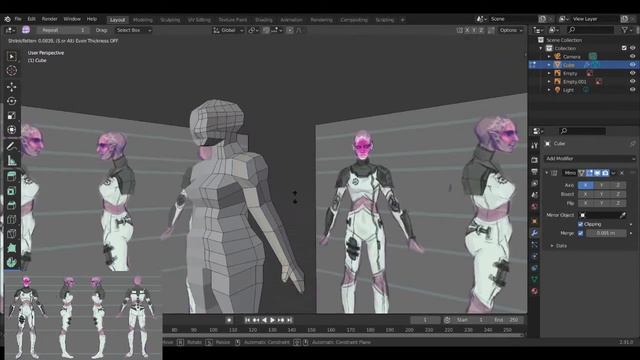Pick Mirror Object with eyedropper
Image resolution: width=640 pixels, height=360 pixels.
pos(623,215)
